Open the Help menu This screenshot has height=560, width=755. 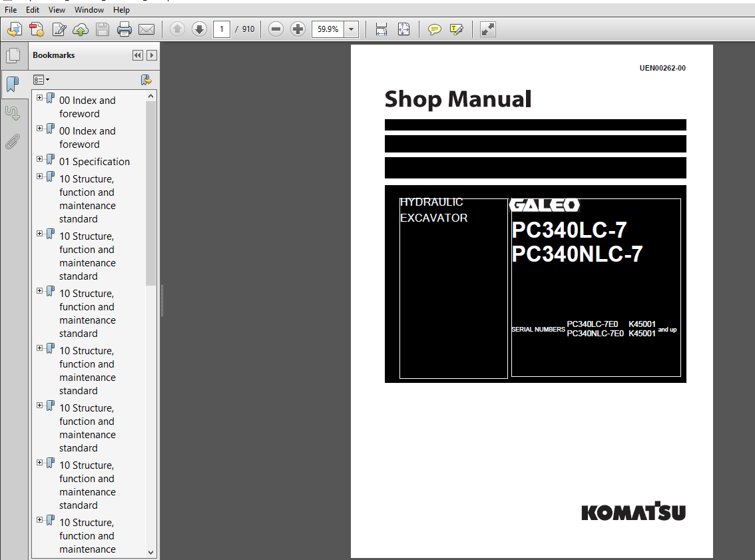121,9
